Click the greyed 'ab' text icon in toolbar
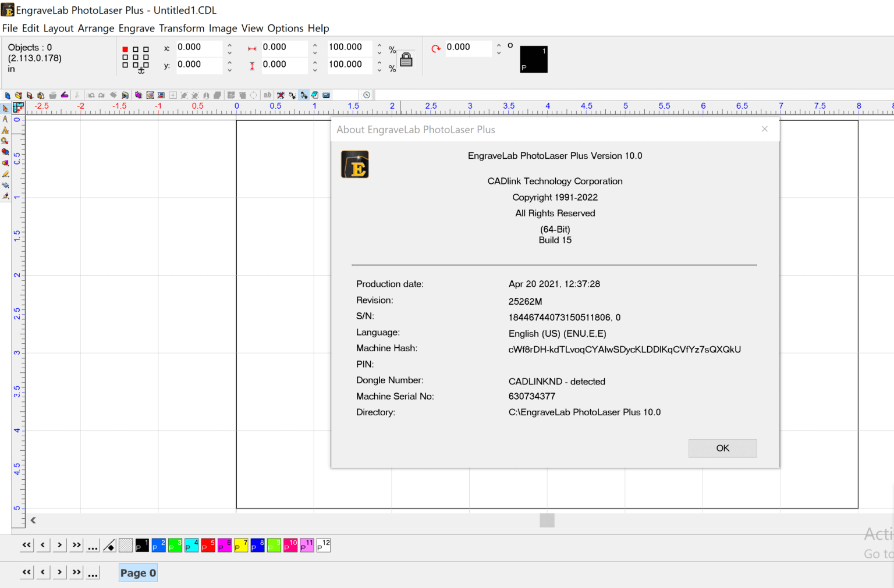The height and width of the screenshot is (588, 894). tap(267, 95)
